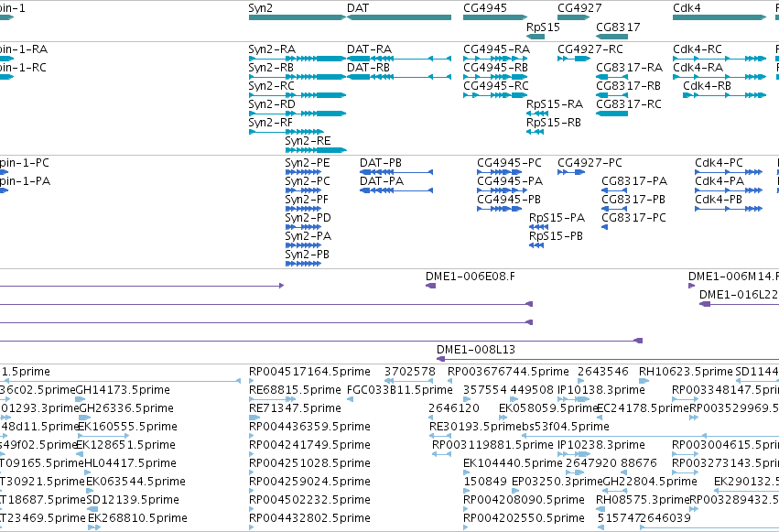This screenshot has width=779, height=532.
Task: Open EST label RE68815.5prime
Action: (295, 390)
